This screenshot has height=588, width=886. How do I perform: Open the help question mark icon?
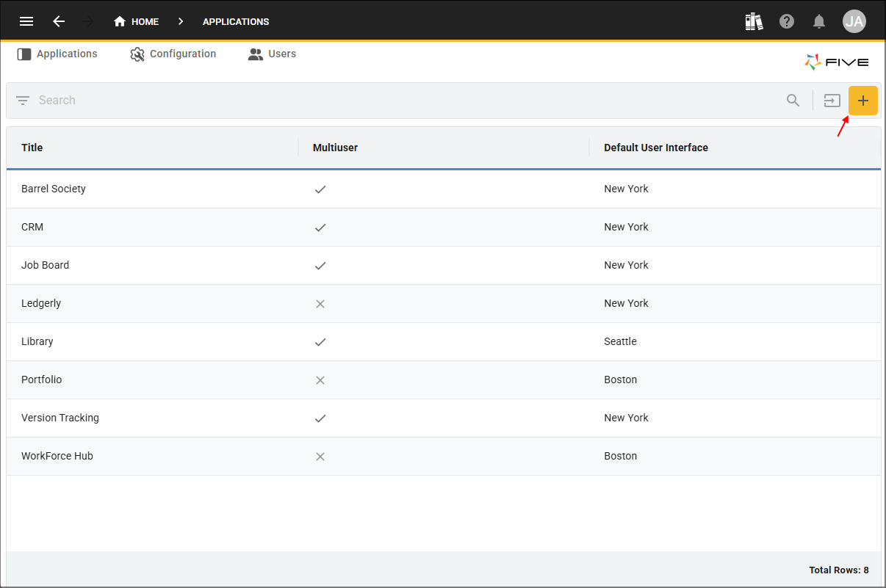tap(787, 21)
